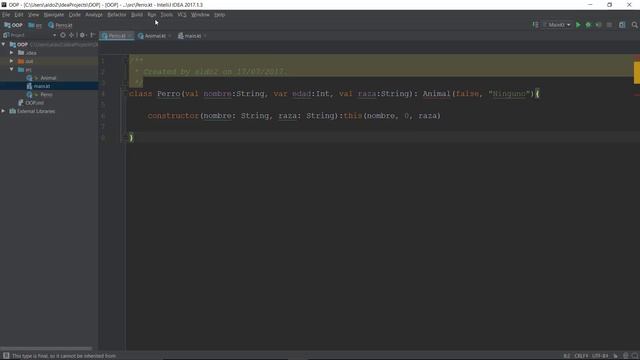Open Project panel gear settings icon
This screenshot has width=640, height=360.
82,35
